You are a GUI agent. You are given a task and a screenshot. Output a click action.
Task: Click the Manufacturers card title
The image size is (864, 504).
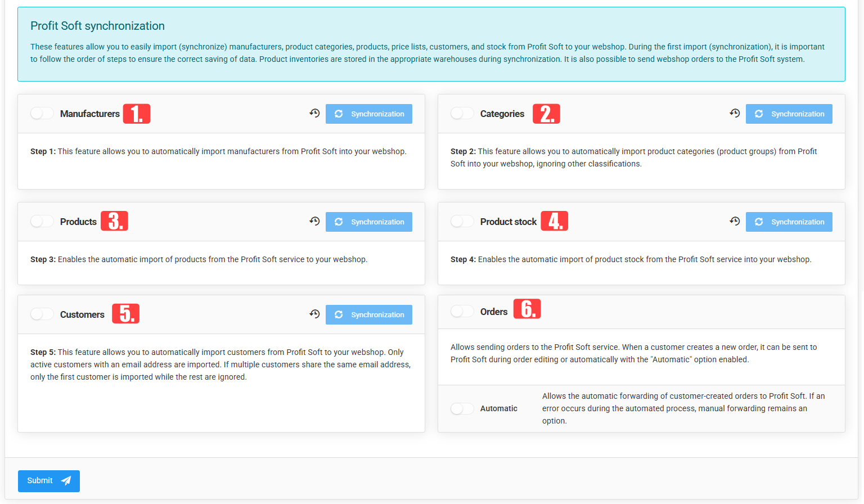(90, 114)
